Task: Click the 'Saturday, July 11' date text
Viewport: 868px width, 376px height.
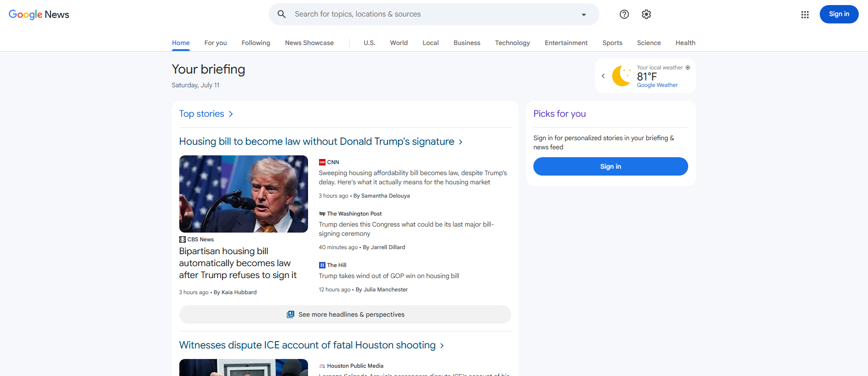Action: coord(196,85)
